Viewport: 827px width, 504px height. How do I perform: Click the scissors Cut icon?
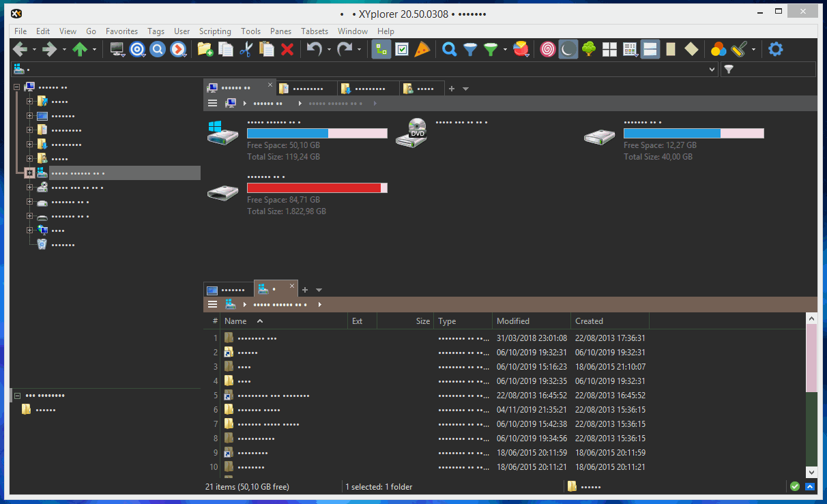pyautogui.click(x=246, y=49)
